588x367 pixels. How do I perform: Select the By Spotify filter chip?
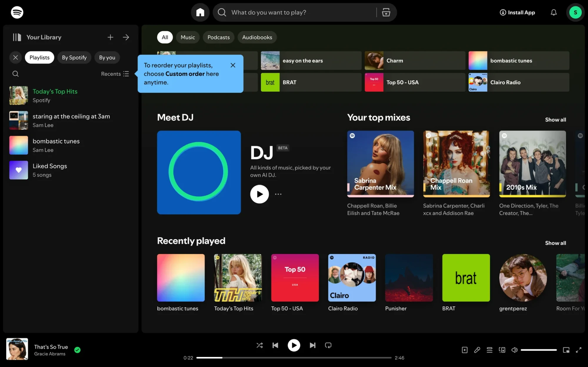click(x=74, y=58)
